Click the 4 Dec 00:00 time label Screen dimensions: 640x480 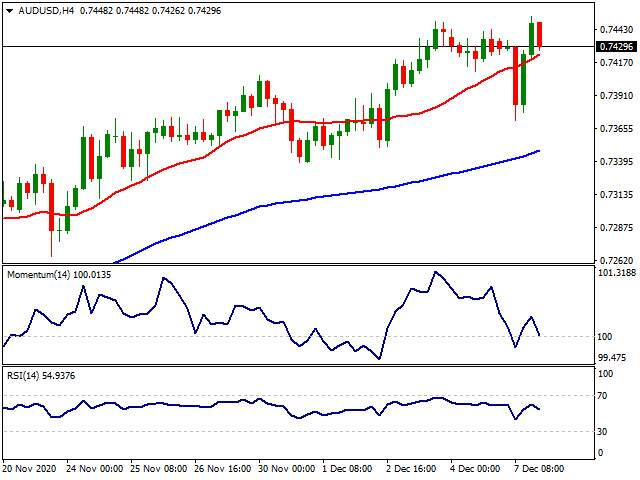click(x=475, y=468)
